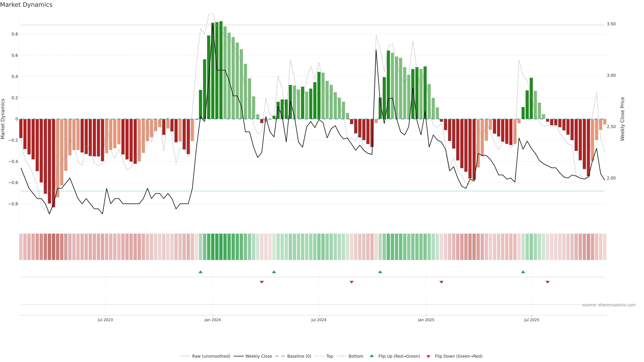
Task: Toggle the Top legend entry
Action: 330,356
